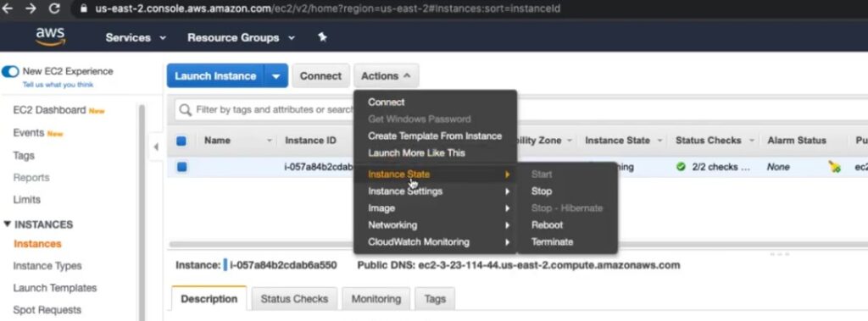Open the Status Checks column dropdown
The image size is (868, 321).
(751, 141)
